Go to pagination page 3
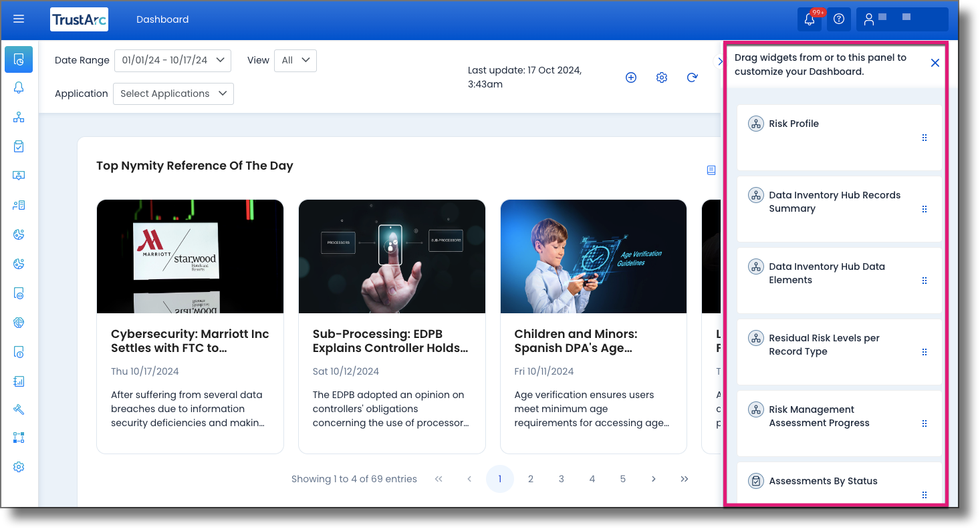The width and height of the screenshot is (980, 529). point(562,479)
